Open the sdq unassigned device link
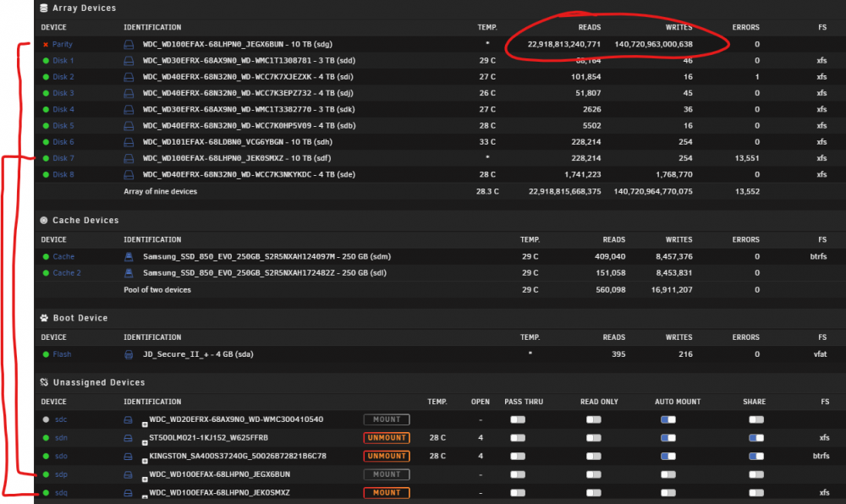 pos(61,493)
